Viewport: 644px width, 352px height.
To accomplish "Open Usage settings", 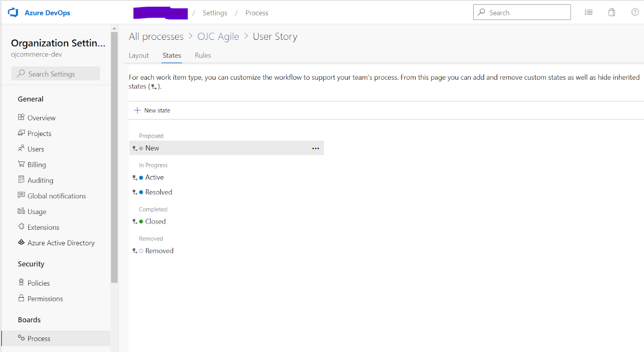I will pos(37,212).
